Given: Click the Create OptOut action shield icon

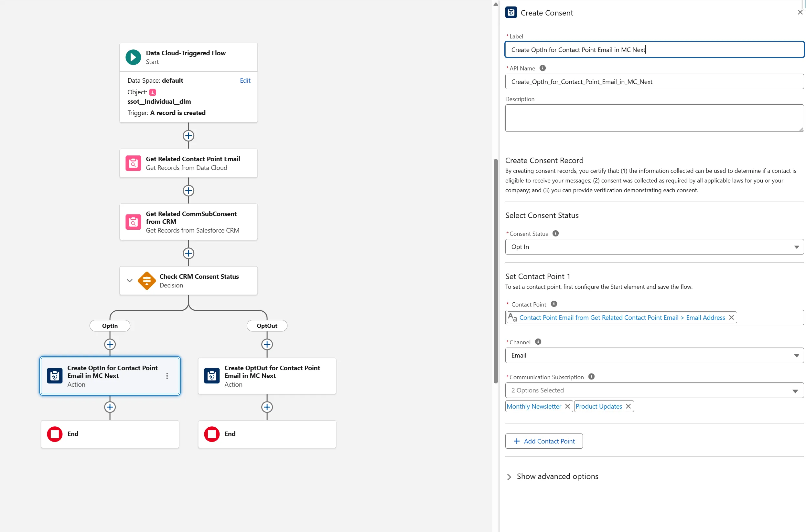Looking at the screenshot, I should 212,376.
